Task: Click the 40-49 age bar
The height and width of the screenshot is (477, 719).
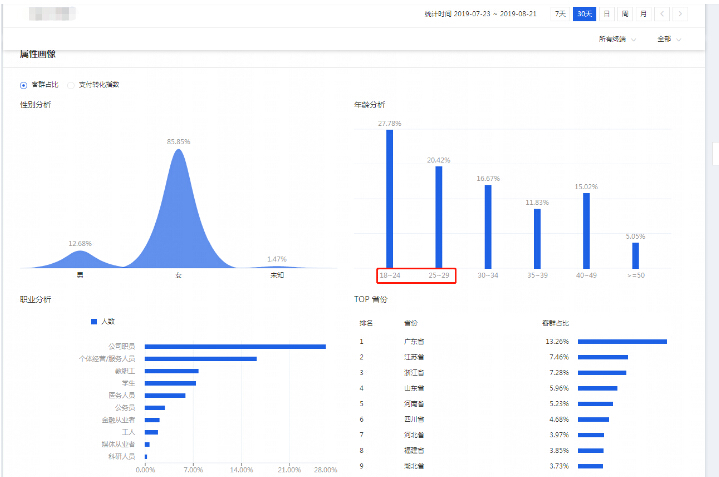Action: click(x=586, y=228)
